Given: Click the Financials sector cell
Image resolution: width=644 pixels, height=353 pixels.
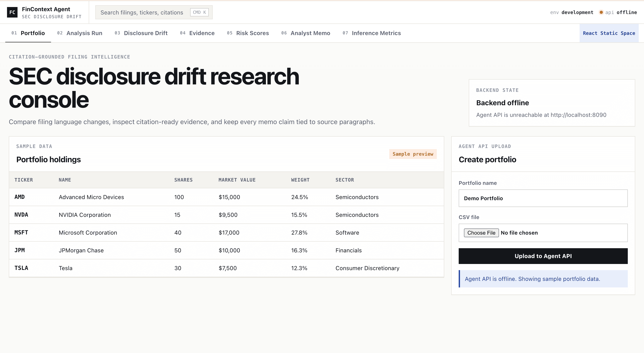Looking at the screenshot, I should click(349, 250).
